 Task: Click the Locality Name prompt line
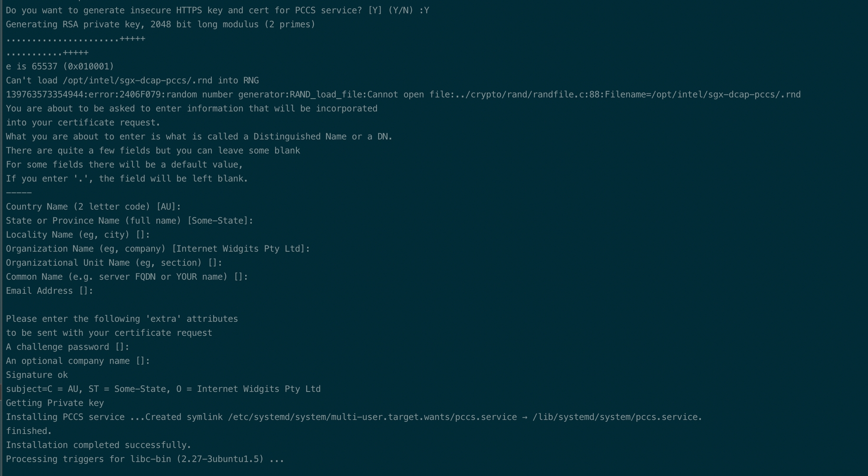tap(78, 235)
